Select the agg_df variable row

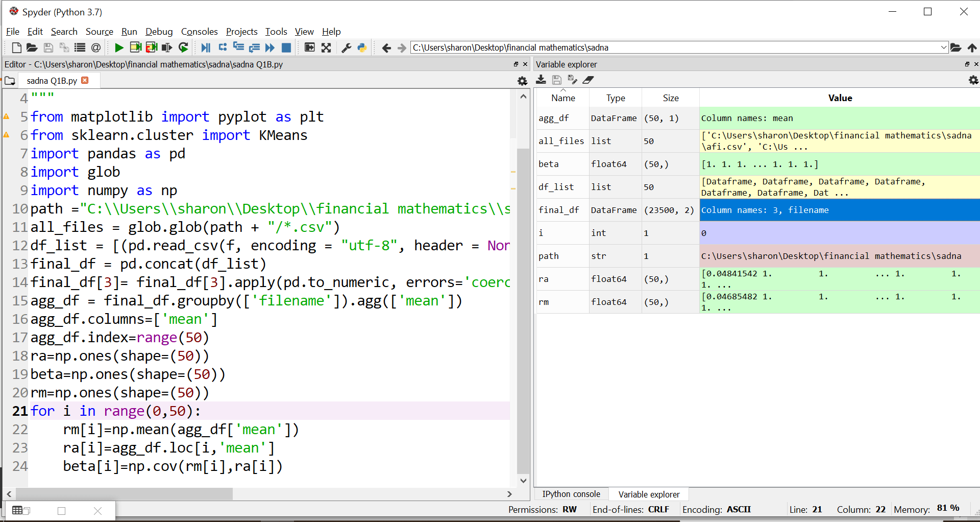pos(758,118)
